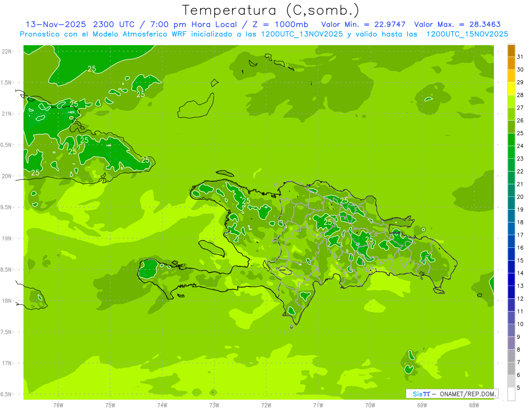Click the "1200UTC_15NOV2025" valid-until timestamp
The height and width of the screenshot is (411, 532).
(467, 34)
